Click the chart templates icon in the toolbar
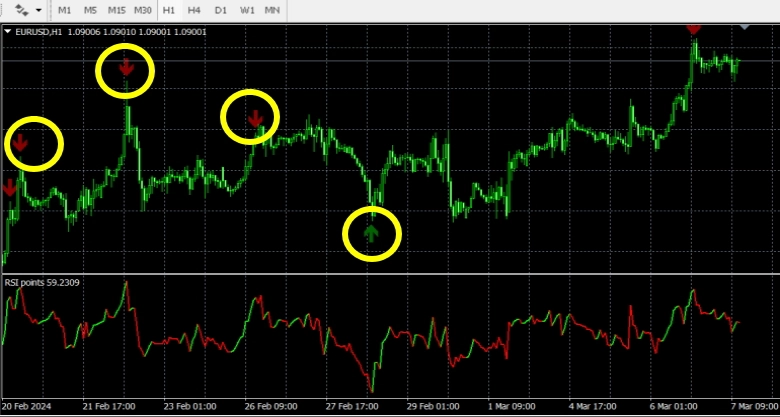 click(x=21, y=10)
